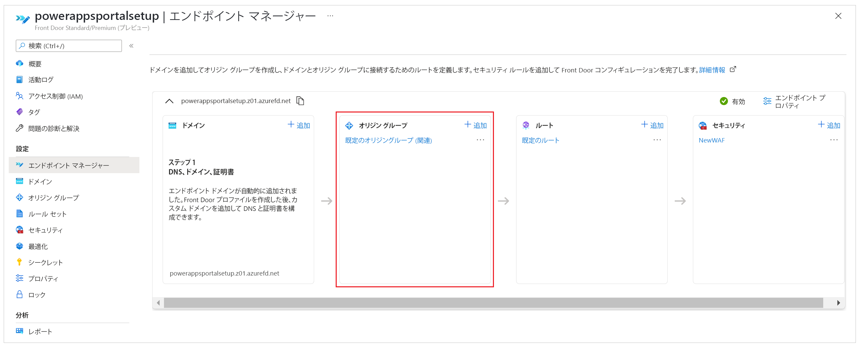Click the ドメイン icon in the sidebar

(20, 182)
